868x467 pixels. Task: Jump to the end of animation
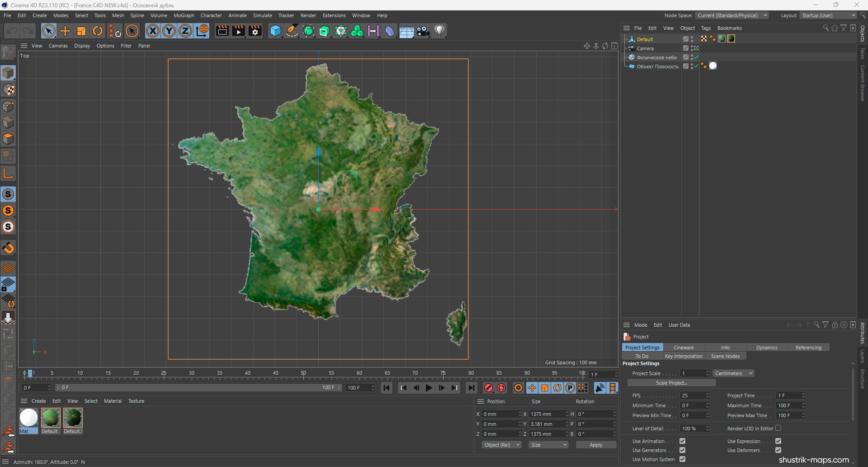click(x=471, y=388)
